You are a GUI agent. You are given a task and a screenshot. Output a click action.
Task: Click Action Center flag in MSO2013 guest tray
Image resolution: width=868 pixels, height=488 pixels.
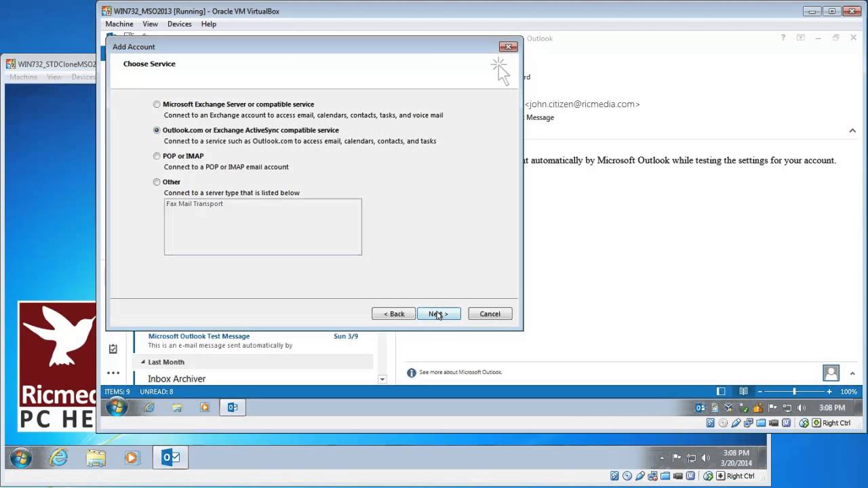(772, 408)
